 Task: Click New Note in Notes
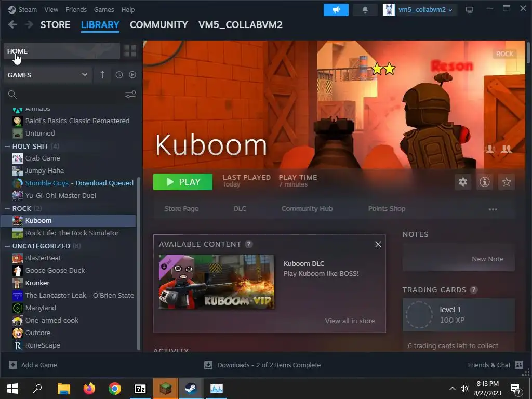click(x=487, y=259)
